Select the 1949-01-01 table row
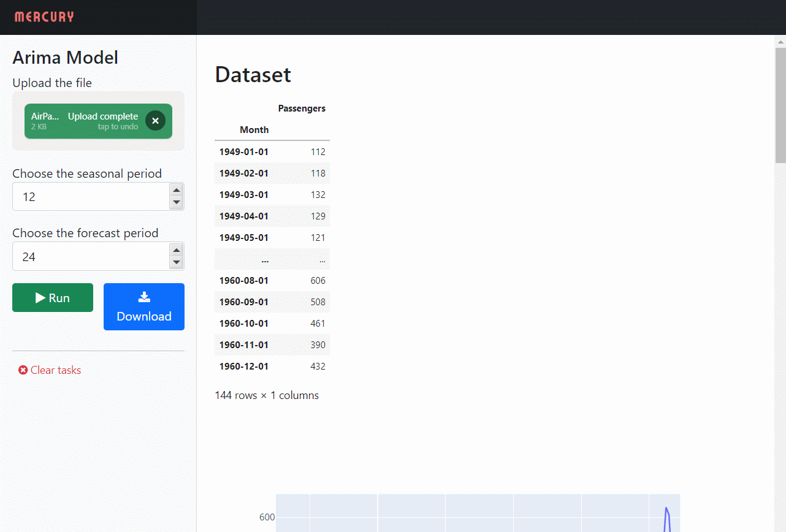 click(x=272, y=152)
